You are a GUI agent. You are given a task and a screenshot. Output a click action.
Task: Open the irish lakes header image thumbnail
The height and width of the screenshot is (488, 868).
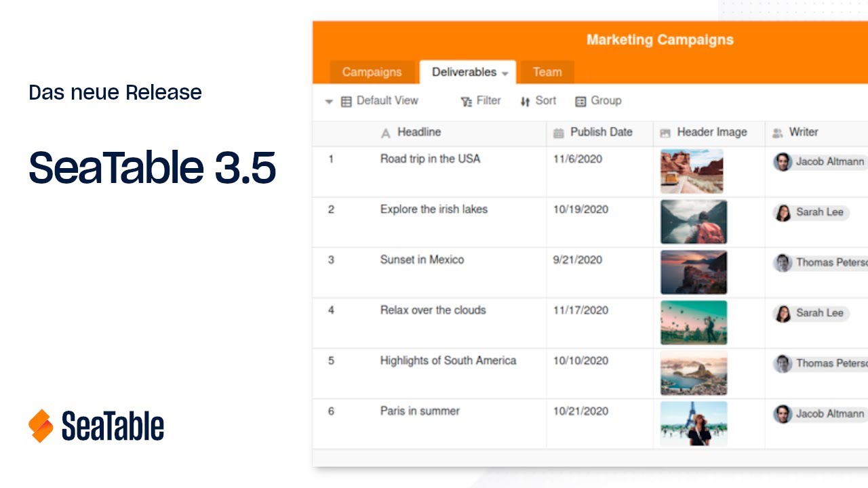point(694,222)
